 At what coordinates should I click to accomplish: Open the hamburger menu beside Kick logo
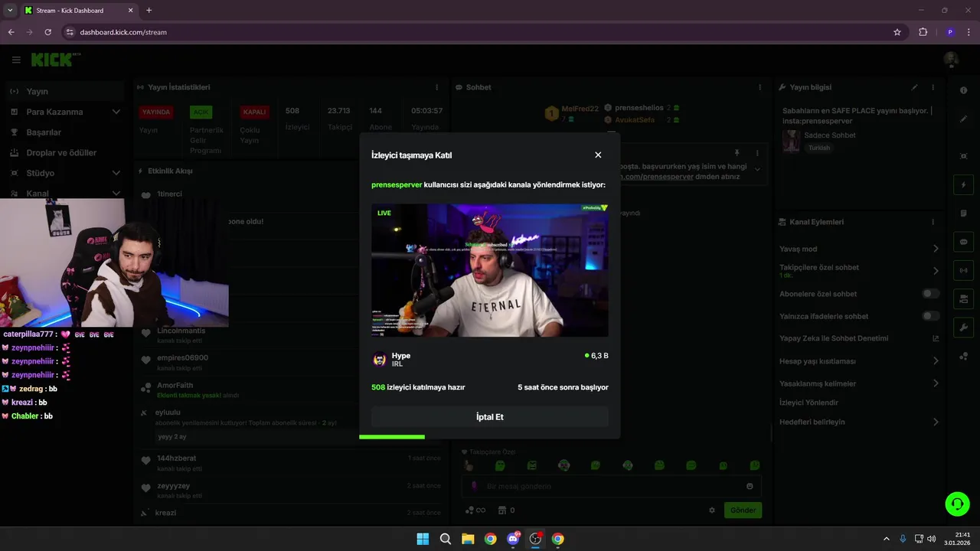tap(16, 60)
